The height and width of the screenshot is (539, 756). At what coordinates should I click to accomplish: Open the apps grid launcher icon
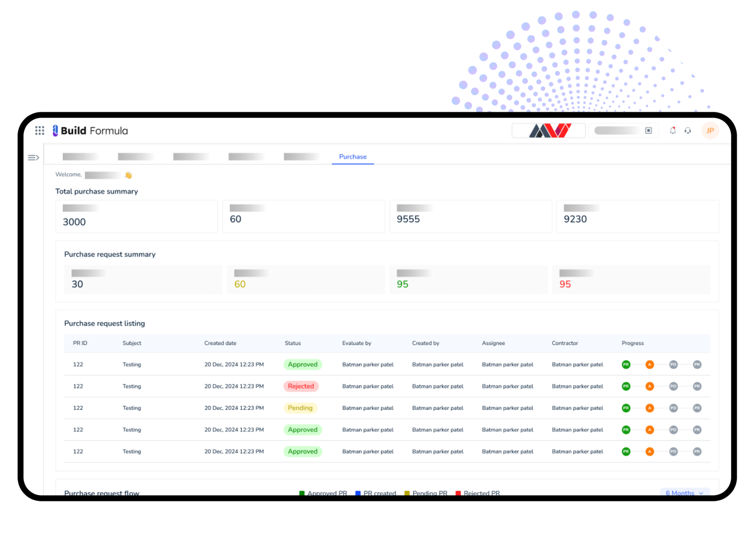pyautogui.click(x=40, y=131)
